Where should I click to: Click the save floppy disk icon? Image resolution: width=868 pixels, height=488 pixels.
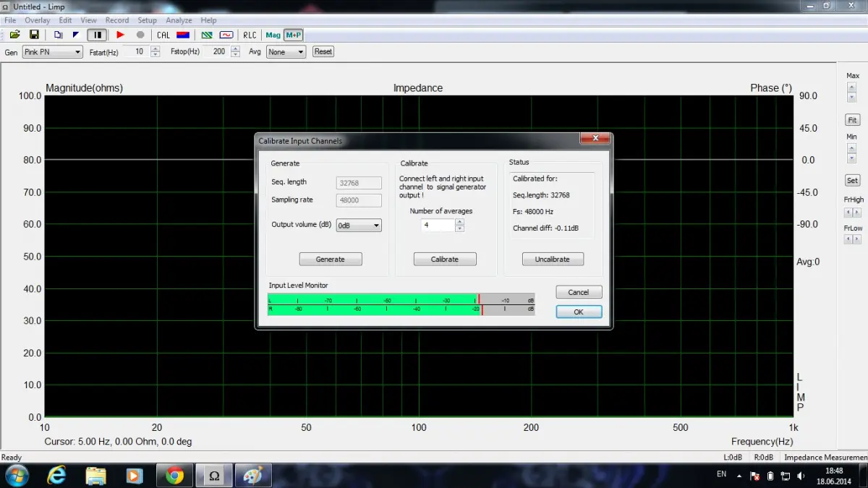[34, 35]
